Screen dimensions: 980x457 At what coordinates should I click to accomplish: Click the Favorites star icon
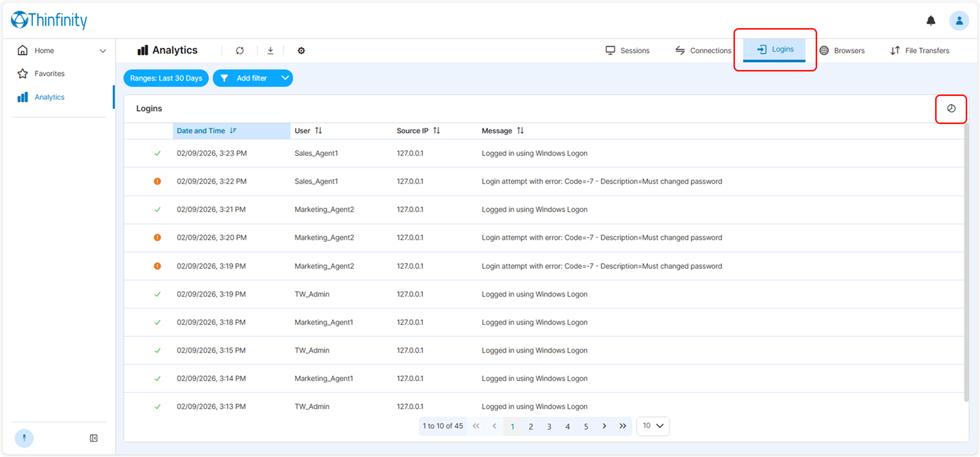click(22, 74)
